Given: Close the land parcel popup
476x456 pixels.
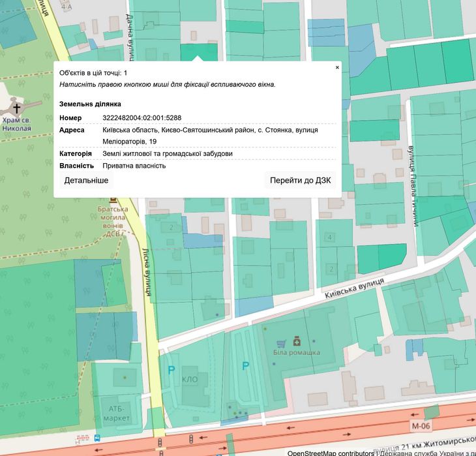Looking at the screenshot, I should click(x=337, y=67).
